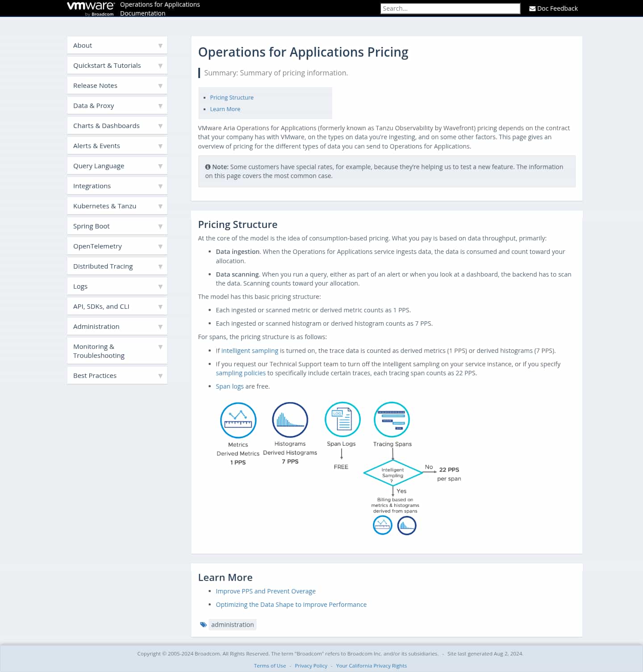Open the sampling policies link
The width and height of the screenshot is (643, 672).
pyautogui.click(x=240, y=373)
